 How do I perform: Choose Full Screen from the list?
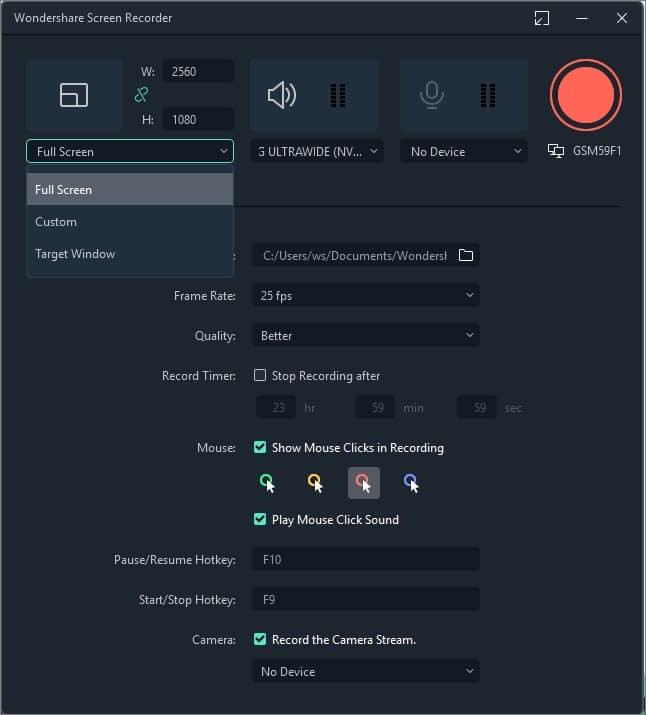130,189
